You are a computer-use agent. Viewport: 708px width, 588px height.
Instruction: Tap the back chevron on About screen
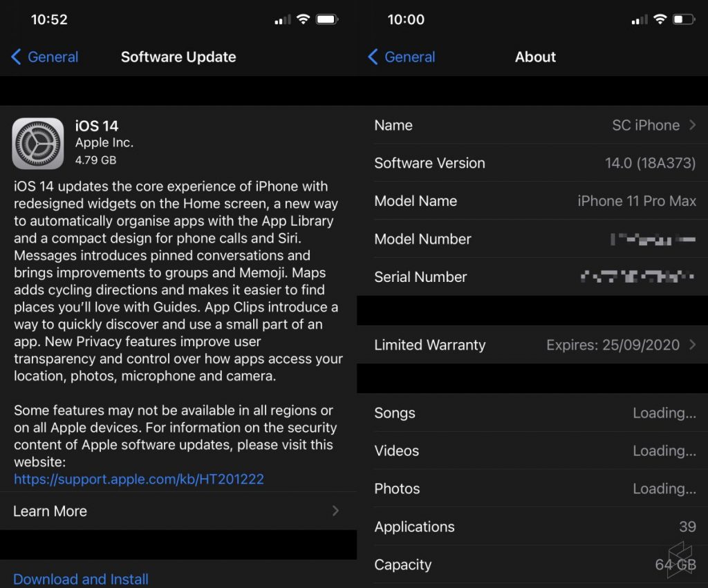click(x=373, y=57)
